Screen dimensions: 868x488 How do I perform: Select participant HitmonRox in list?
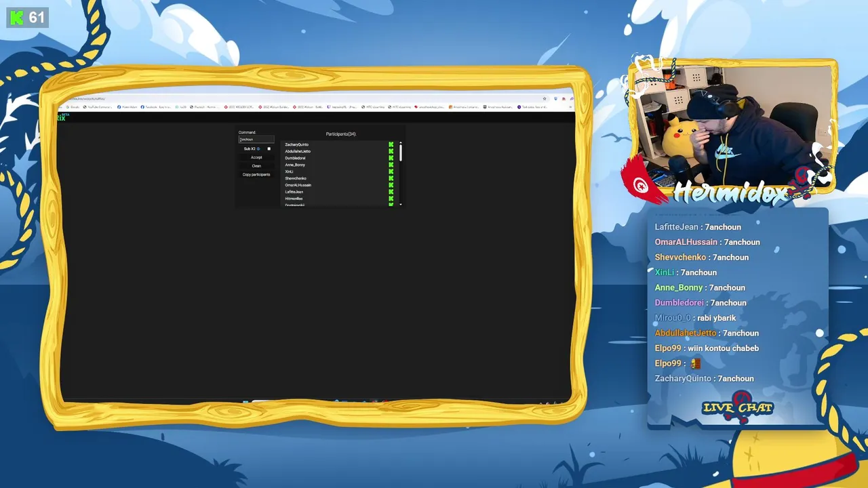(x=294, y=199)
